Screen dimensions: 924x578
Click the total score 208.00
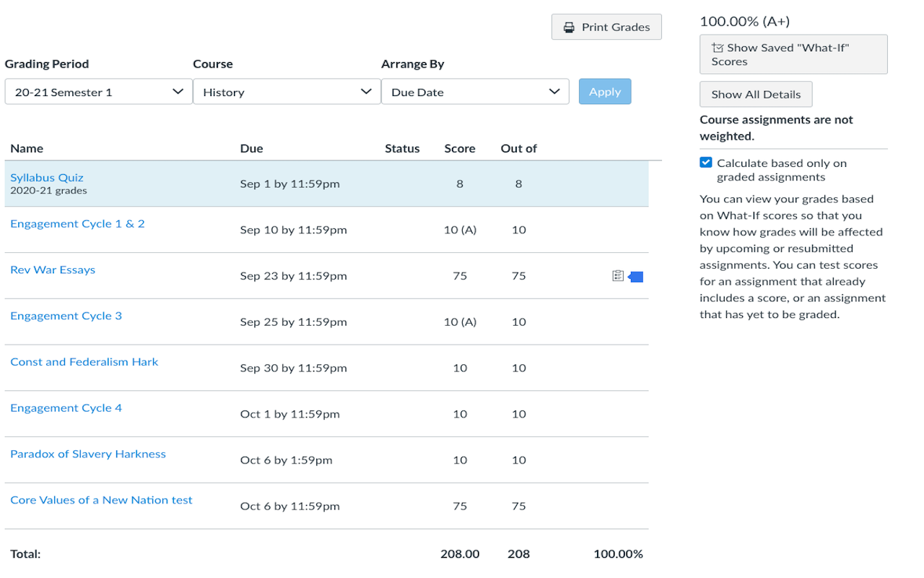click(x=460, y=554)
